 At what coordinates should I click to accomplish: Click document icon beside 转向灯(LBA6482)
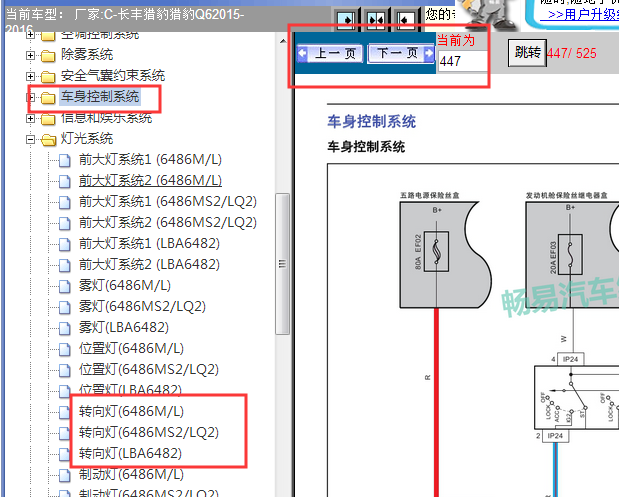[64, 454]
